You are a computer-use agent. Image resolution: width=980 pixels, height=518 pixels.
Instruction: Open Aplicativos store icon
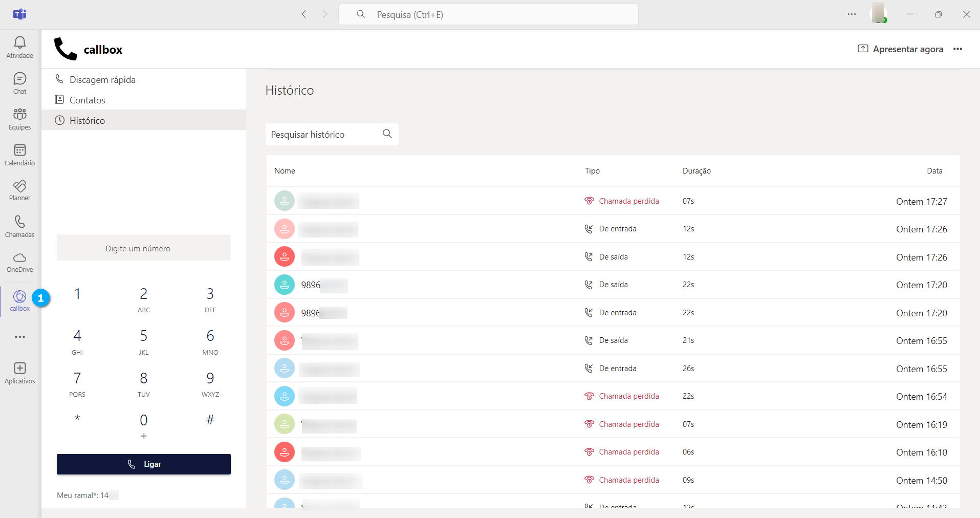pos(19,373)
